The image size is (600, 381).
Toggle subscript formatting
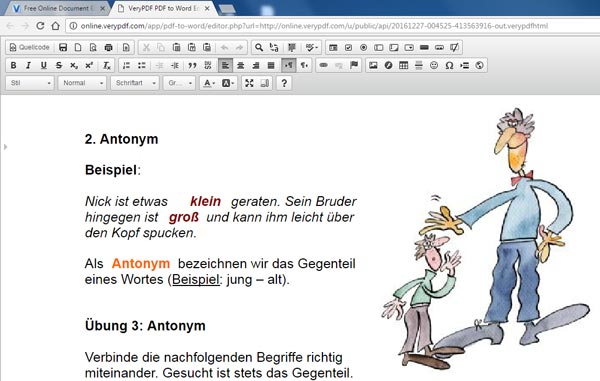[74, 65]
